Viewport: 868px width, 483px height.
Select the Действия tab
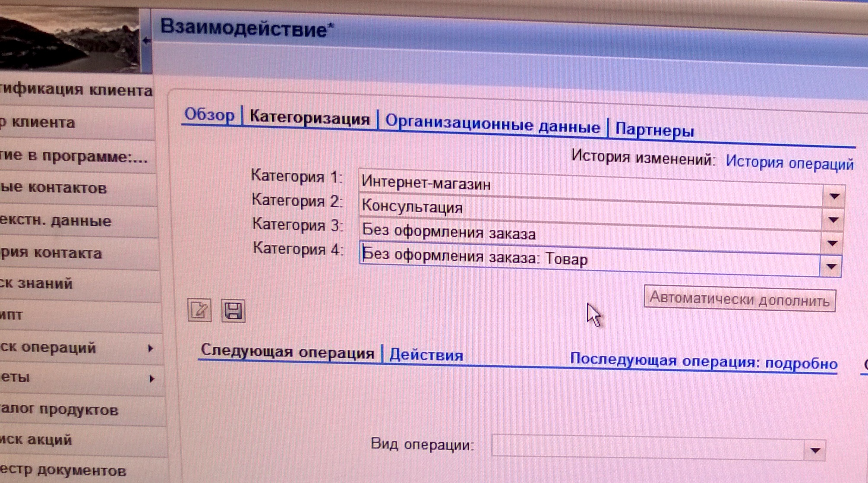[x=426, y=355]
